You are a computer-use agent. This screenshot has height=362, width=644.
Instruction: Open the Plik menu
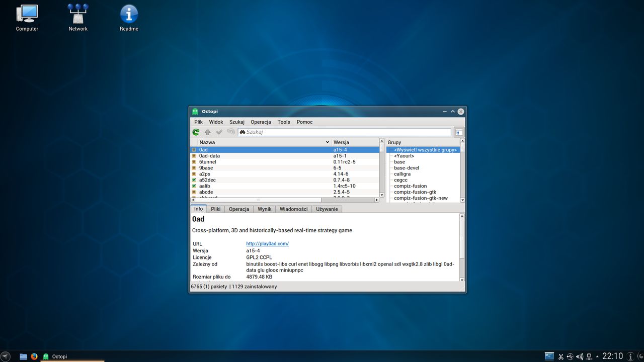(198, 122)
